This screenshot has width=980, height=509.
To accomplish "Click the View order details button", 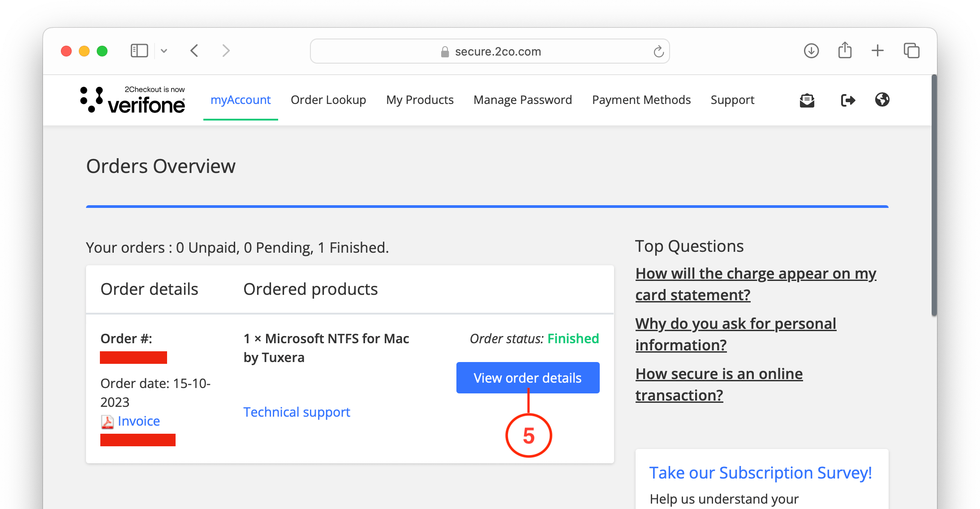I will coord(528,378).
